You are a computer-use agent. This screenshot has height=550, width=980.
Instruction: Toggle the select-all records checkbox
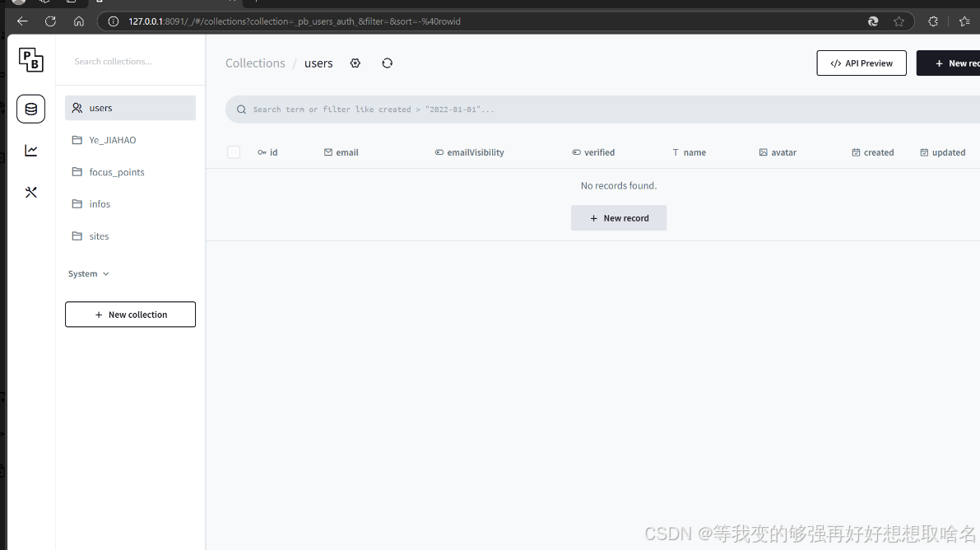[x=234, y=152]
